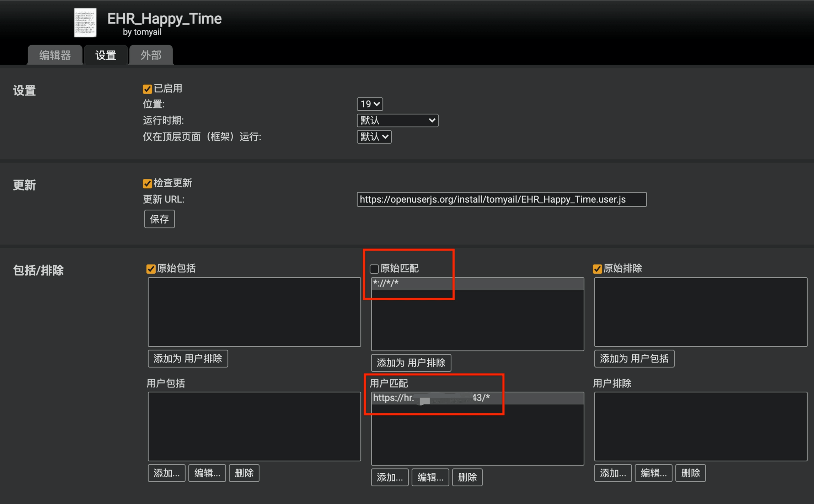Uncheck the 原始包括 checkbox
The image size is (814, 504).
point(151,269)
